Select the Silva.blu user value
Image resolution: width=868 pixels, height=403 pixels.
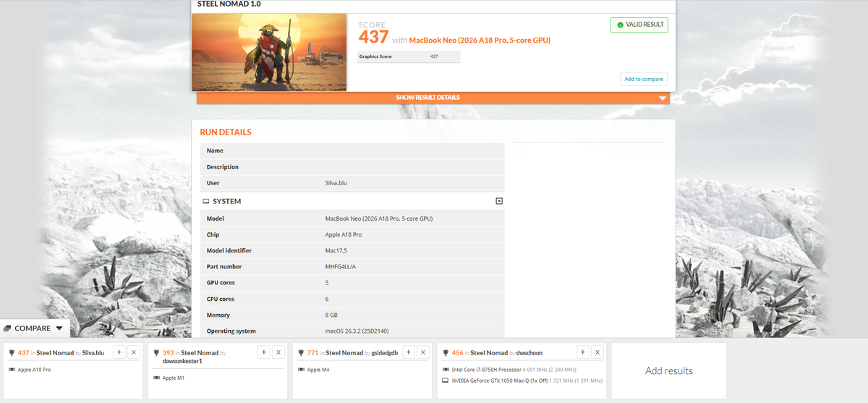coord(336,183)
